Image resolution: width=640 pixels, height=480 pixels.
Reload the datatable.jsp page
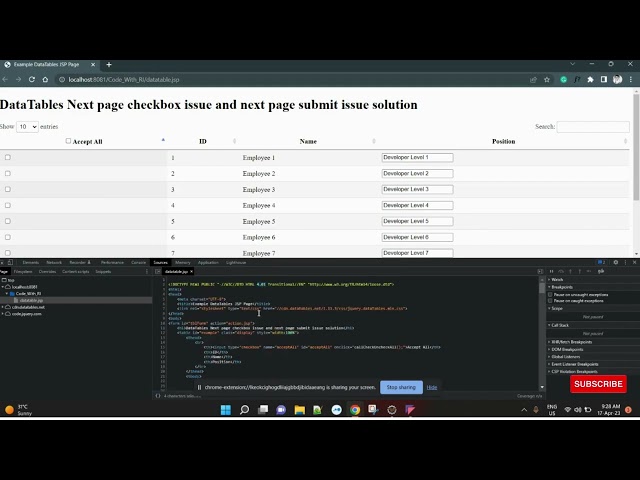click(x=32, y=80)
